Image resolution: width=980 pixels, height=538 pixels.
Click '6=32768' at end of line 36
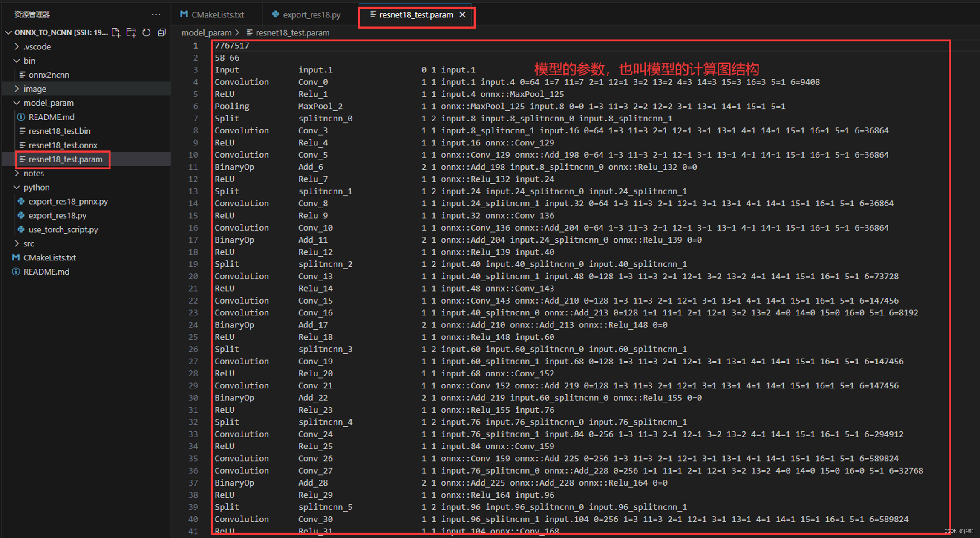tap(906, 471)
